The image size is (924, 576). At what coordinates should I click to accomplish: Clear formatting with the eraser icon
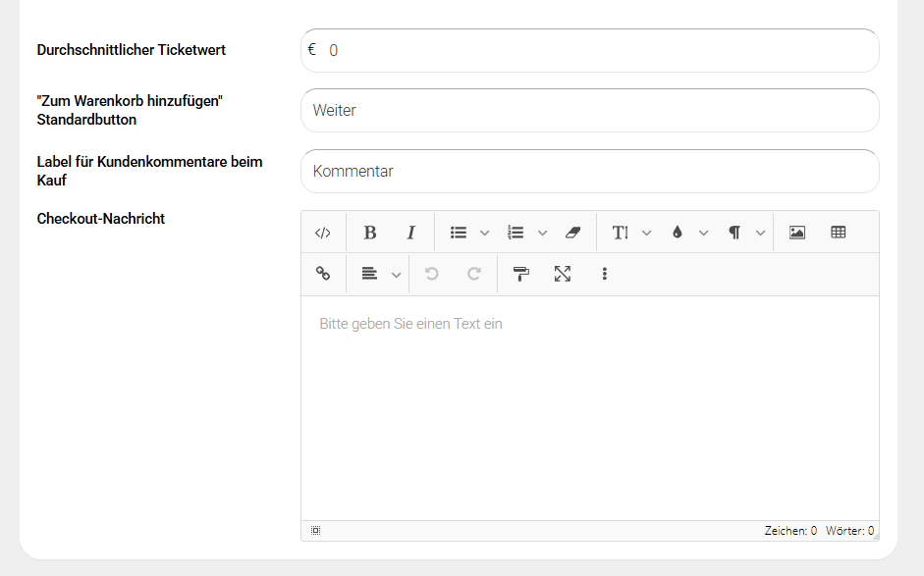point(573,233)
